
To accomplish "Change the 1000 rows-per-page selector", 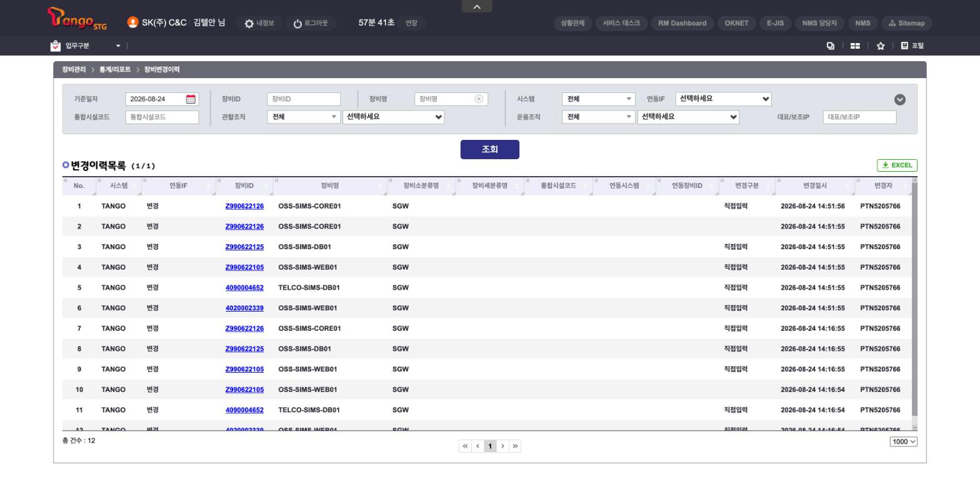I will pyautogui.click(x=904, y=441).
